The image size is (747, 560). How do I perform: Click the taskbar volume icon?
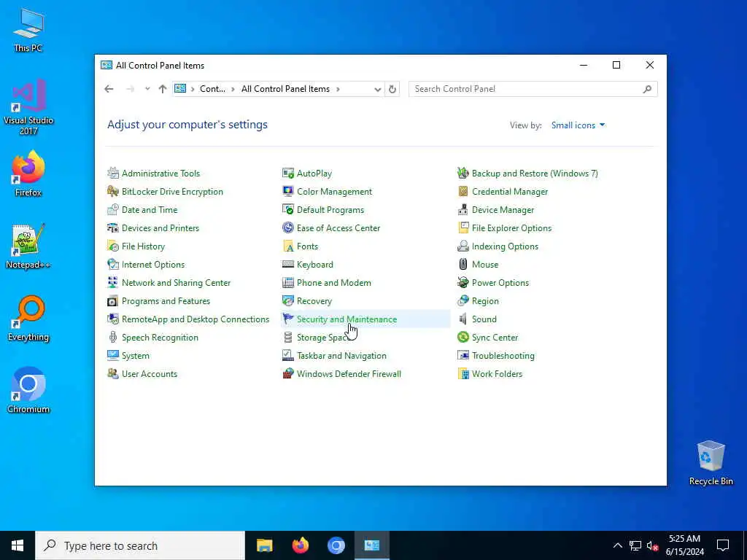pos(652,545)
